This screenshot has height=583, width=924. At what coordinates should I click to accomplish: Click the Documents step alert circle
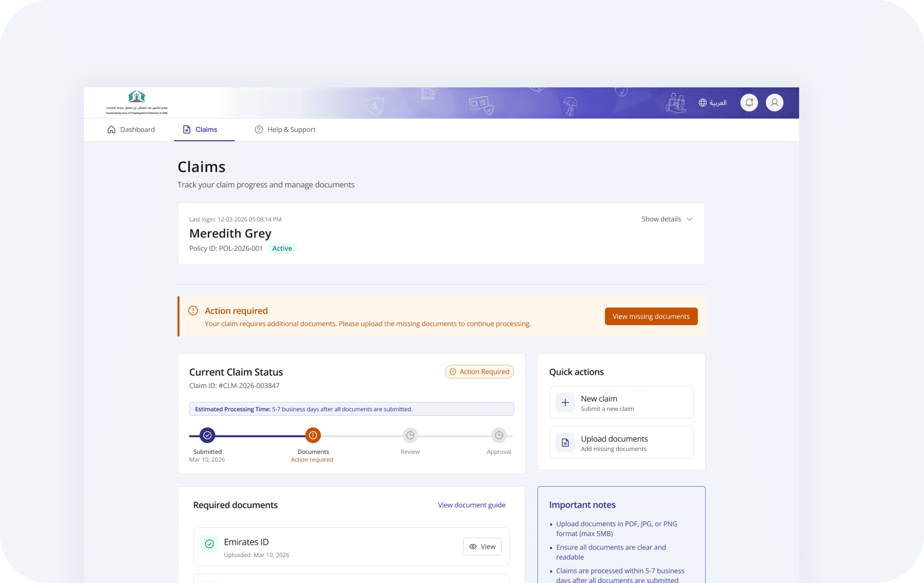point(313,435)
